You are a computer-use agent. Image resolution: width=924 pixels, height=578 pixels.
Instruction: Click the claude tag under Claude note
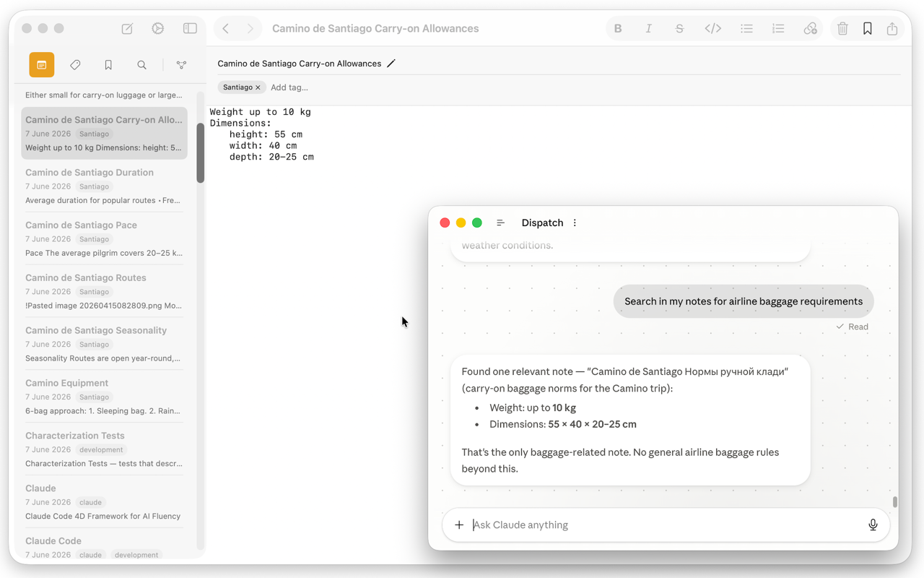click(90, 502)
